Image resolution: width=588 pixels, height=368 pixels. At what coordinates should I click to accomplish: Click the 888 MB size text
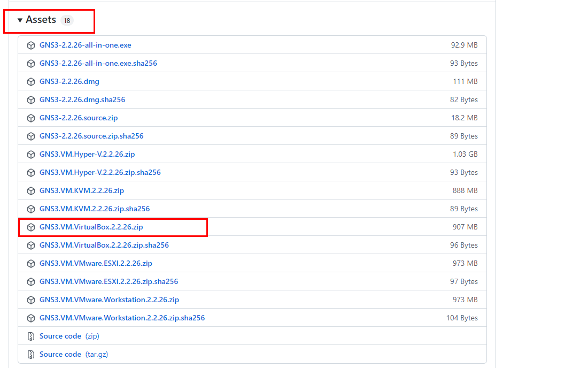click(466, 190)
